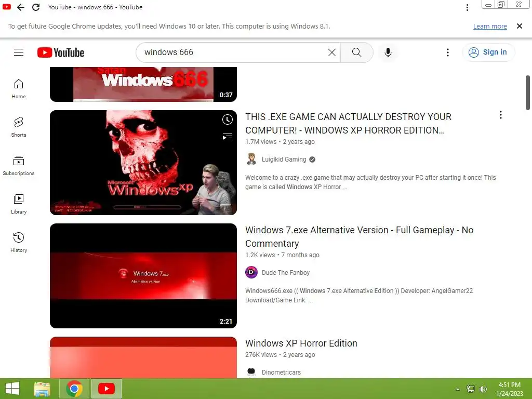Switch to the YouTube app in the taskbar
The width and height of the screenshot is (532, 399).
pos(106,389)
